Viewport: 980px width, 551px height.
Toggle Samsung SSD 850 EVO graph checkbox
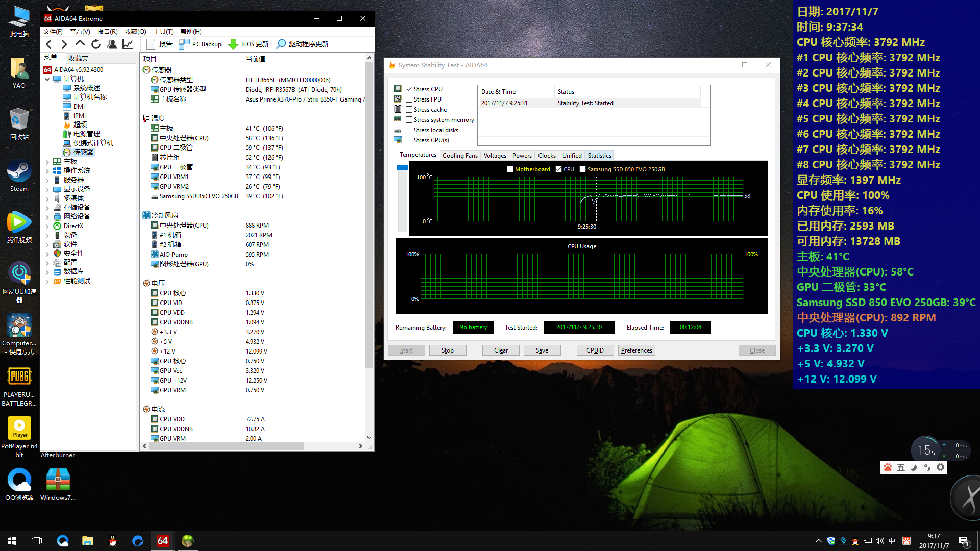[582, 169]
